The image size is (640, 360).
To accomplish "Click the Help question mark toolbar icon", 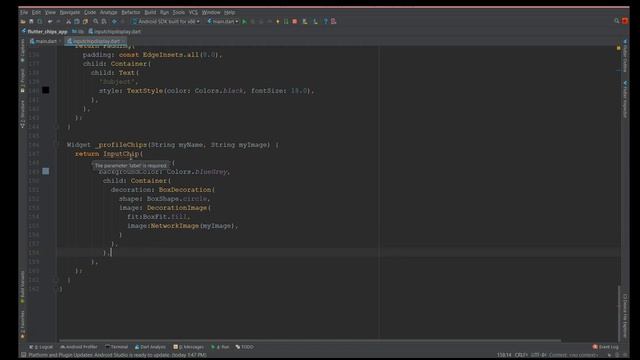I will 326,22.
